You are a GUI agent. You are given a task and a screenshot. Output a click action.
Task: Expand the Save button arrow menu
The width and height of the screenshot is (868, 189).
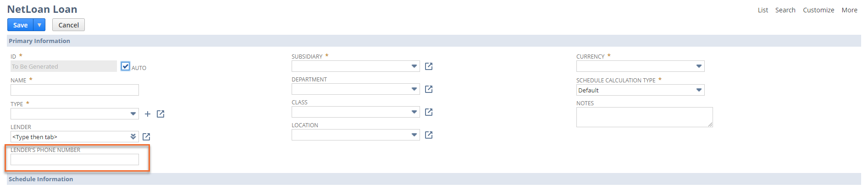pyautogui.click(x=39, y=25)
